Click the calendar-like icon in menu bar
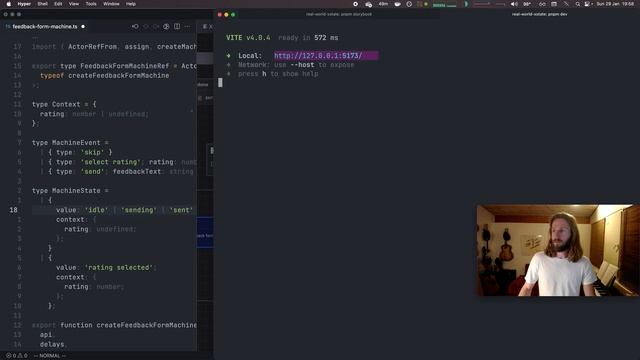The width and height of the screenshot is (640, 360). (x=554, y=4)
